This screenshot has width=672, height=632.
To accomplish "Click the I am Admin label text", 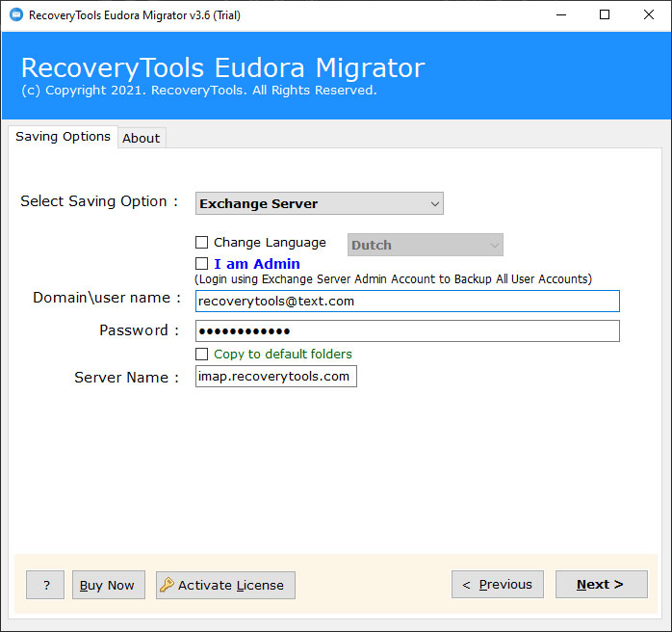I will point(257,264).
